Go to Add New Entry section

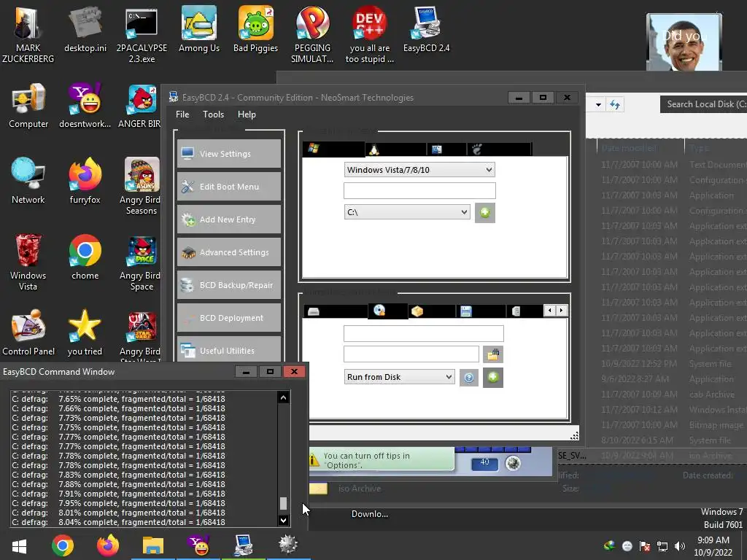click(x=229, y=219)
